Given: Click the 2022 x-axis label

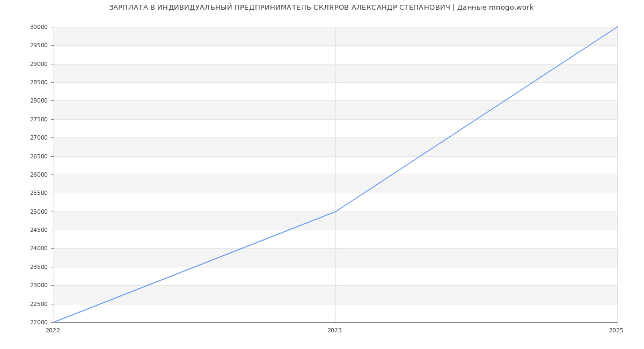Looking at the screenshot, I should pos(53,331).
